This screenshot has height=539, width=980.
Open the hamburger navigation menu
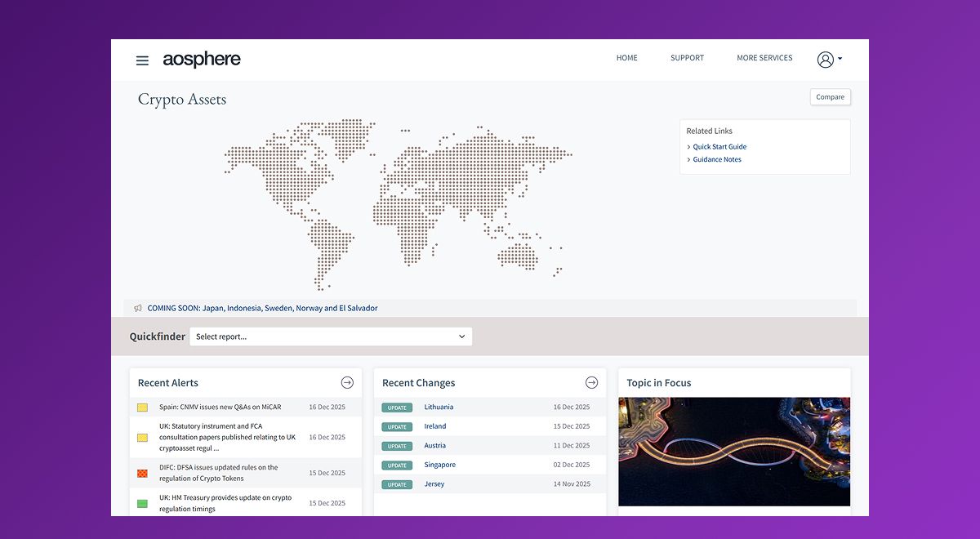pyautogui.click(x=142, y=60)
